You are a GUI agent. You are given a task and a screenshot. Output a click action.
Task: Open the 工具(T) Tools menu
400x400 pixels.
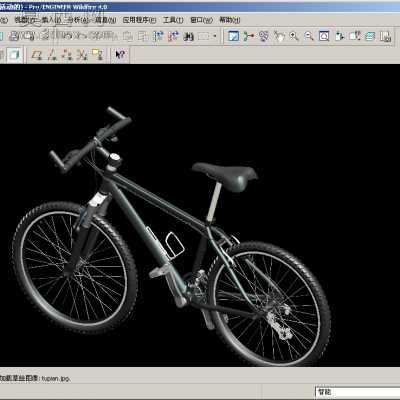click(x=173, y=20)
